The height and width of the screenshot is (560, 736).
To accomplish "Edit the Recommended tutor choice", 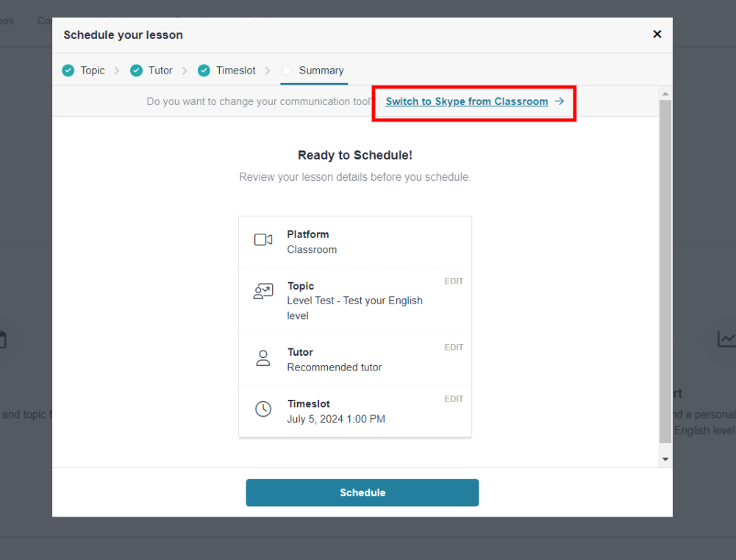I will tap(454, 348).
